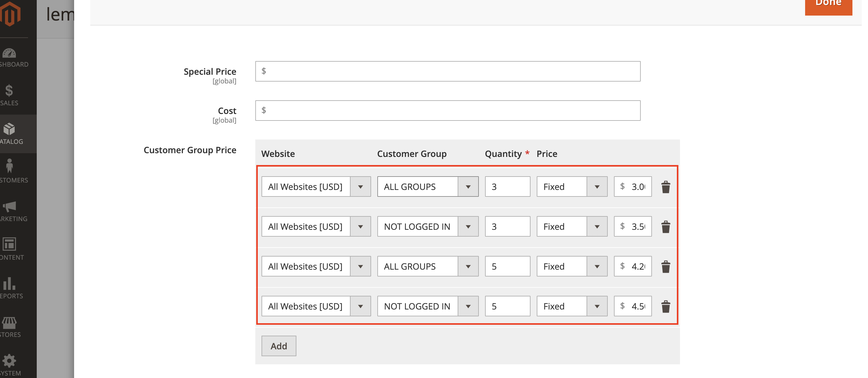This screenshot has height=378, width=868.
Task: Open the first row's ALL GROUPS dropdown
Action: pyautogui.click(x=427, y=187)
